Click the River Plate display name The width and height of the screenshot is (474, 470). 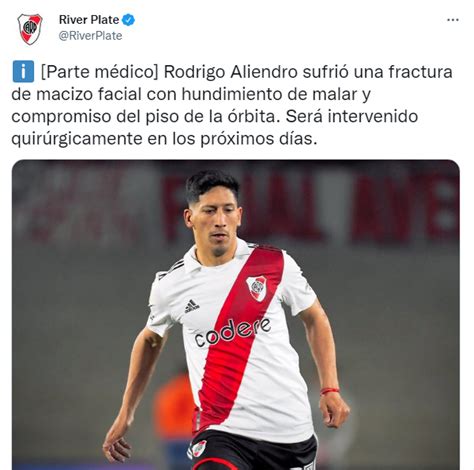point(89,20)
